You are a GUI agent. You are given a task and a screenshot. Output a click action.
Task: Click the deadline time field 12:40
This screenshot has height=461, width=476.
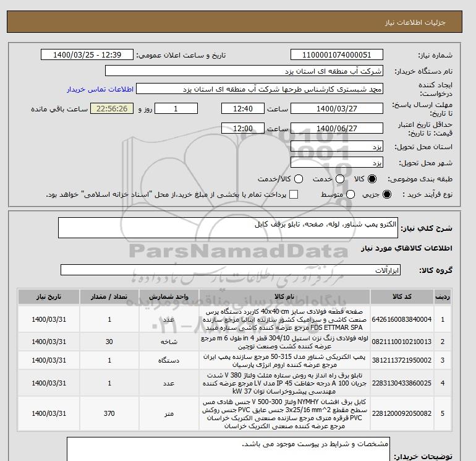pyautogui.click(x=243, y=108)
